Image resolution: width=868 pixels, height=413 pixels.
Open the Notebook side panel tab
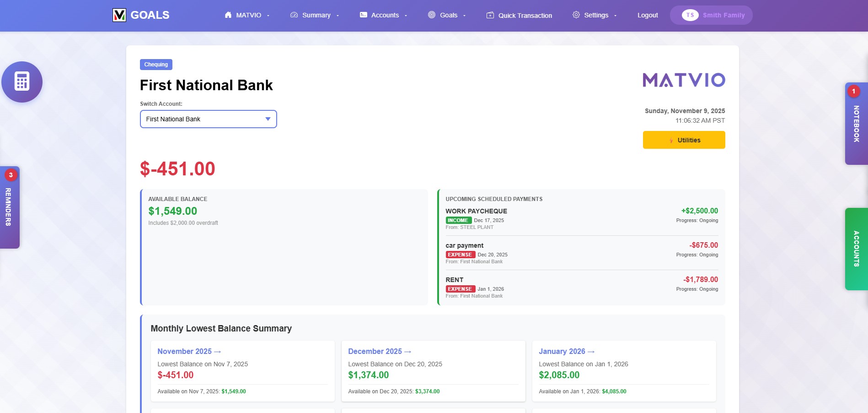click(856, 124)
